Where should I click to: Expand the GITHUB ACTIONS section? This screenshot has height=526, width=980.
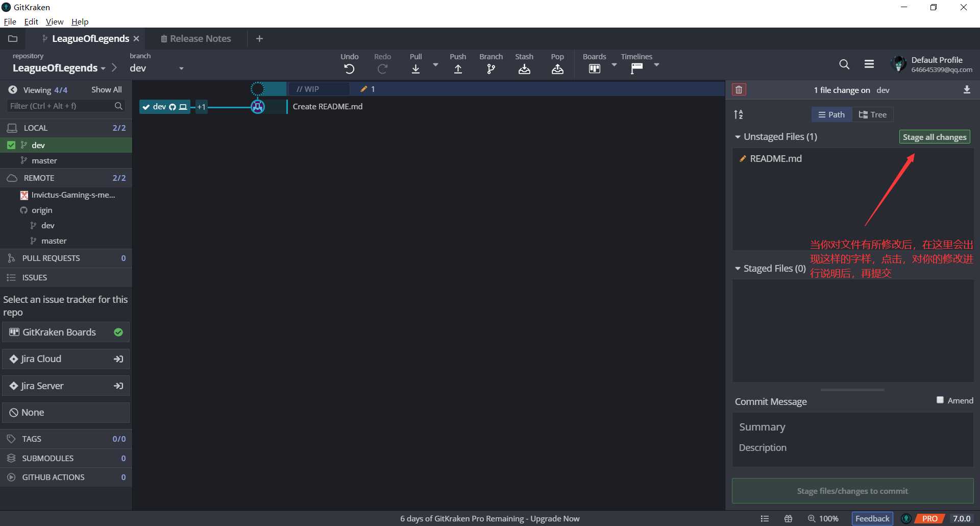pyautogui.click(x=66, y=477)
